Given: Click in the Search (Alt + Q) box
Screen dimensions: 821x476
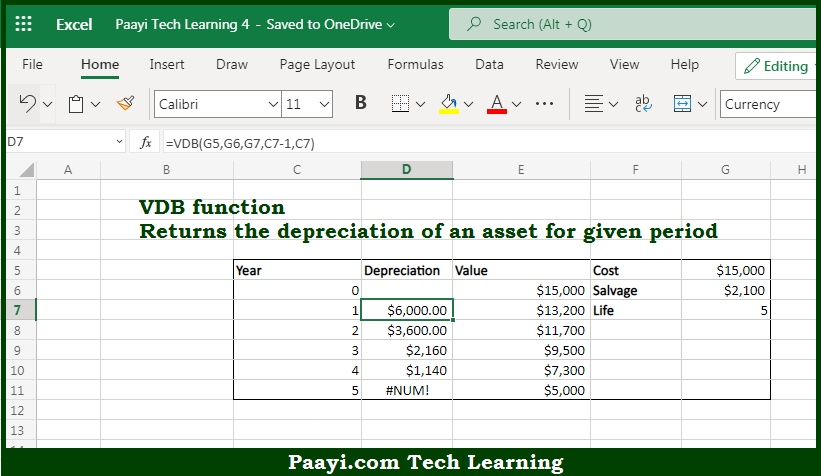Looking at the screenshot, I should (632, 24).
